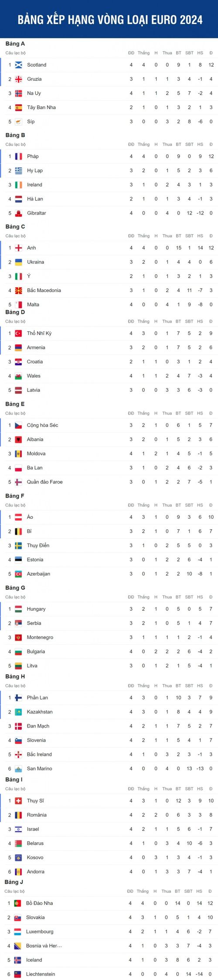Click the Kazakhstan flag icon
218x980 pixels.
[x=18, y=712]
